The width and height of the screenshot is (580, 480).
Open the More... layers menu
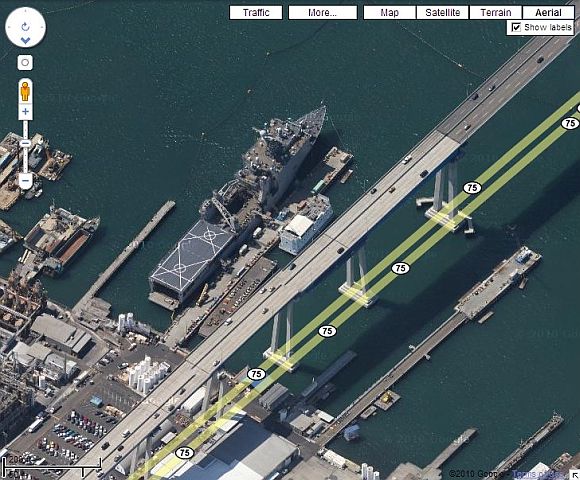pyautogui.click(x=323, y=13)
